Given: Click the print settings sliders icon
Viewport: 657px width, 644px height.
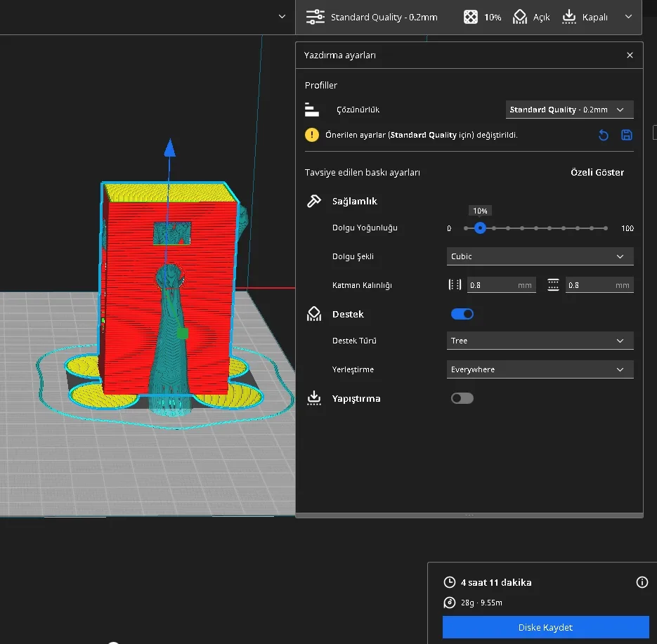Looking at the screenshot, I should [x=315, y=17].
